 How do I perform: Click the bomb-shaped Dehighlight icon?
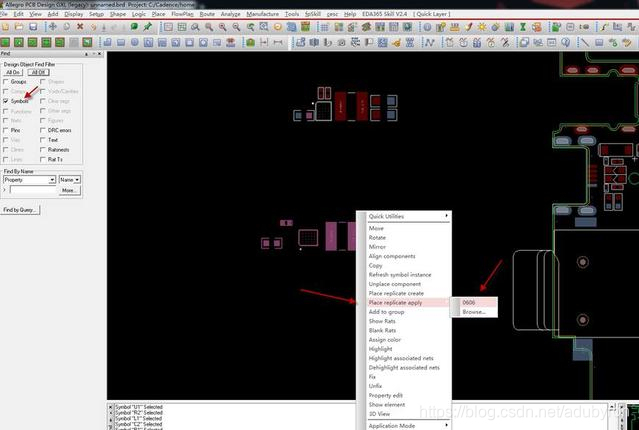[496, 27]
